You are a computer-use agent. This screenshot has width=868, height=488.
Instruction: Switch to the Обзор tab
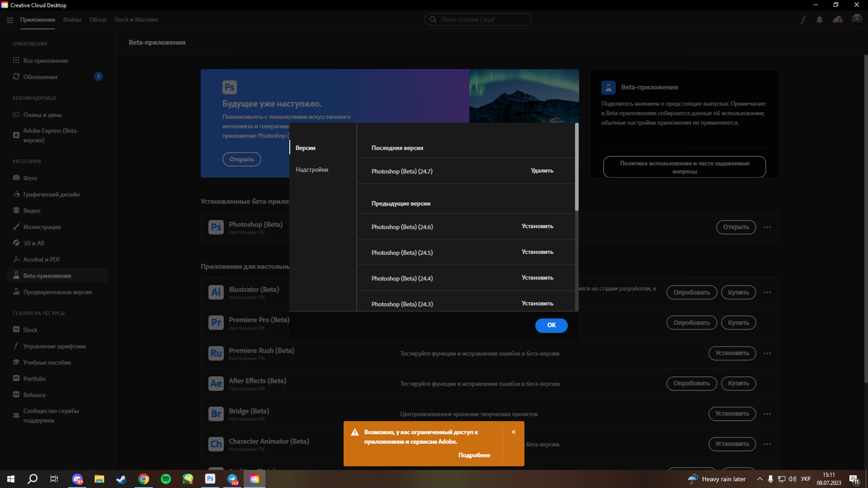coord(98,20)
